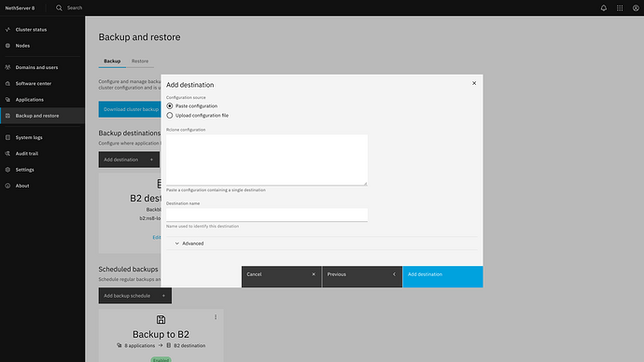Click the Cluster status sidebar icon
The height and width of the screenshot is (362, 644).
[x=7, y=30]
